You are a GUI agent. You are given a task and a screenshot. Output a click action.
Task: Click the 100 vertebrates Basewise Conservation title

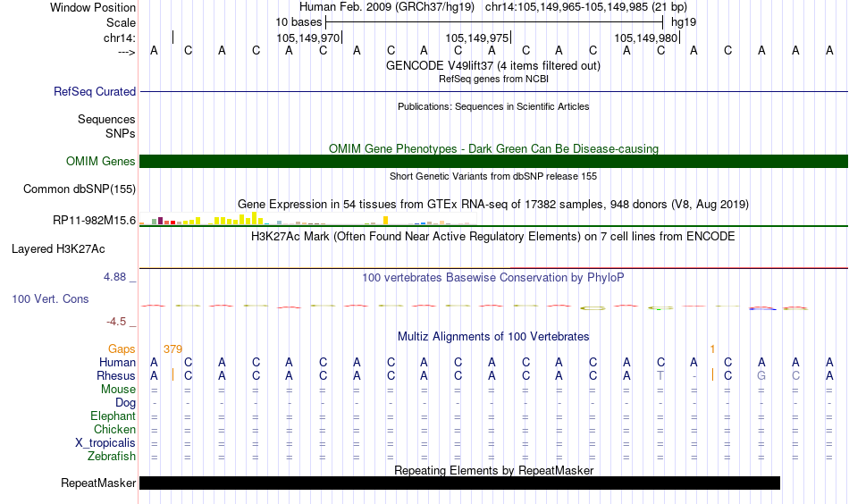click(x=493, y=278)
